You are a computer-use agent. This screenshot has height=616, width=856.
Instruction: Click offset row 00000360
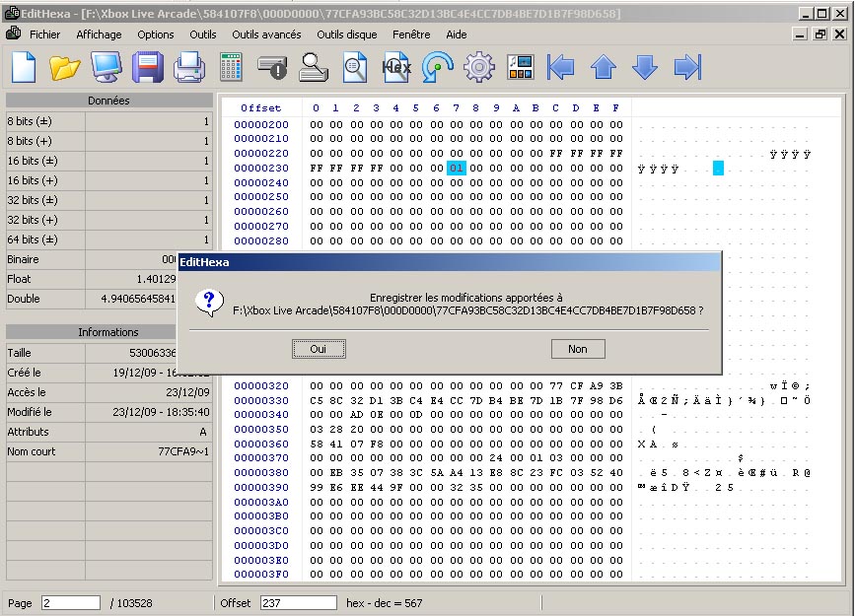click(261, 445)
